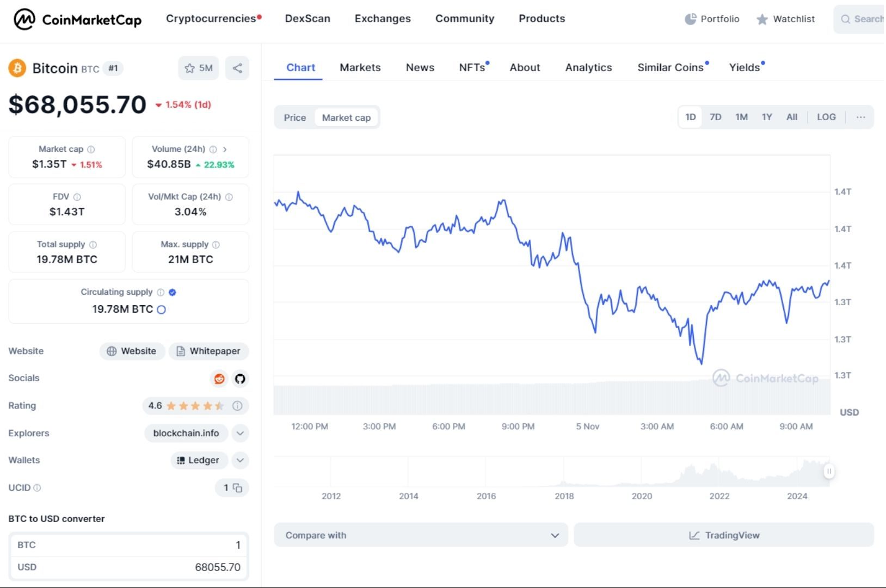Expand the Explorers list chevron

[x=240, y=434]
